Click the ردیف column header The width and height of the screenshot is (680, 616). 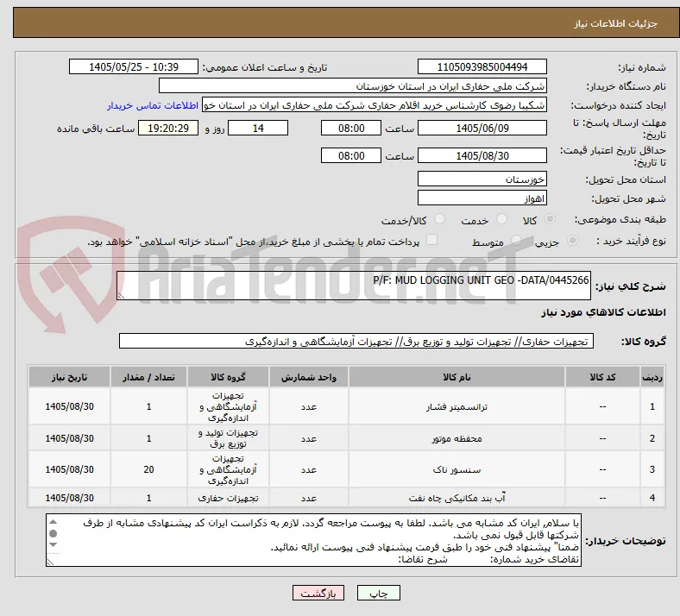tap(652, 377)
